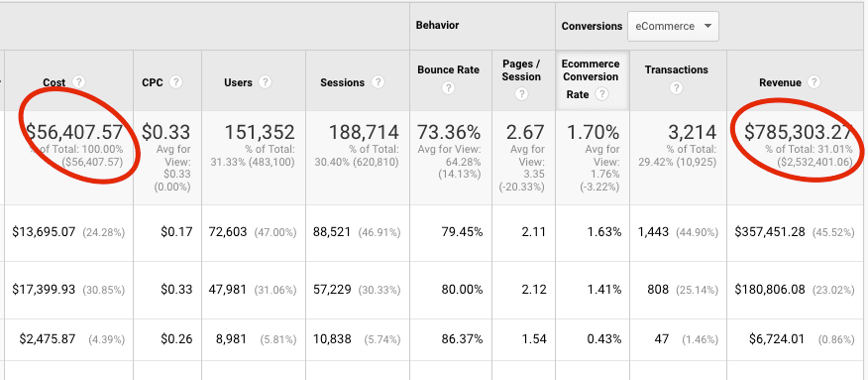Click the Pages / Session help icon
This screenshot has width=868, height=380.
521,94
